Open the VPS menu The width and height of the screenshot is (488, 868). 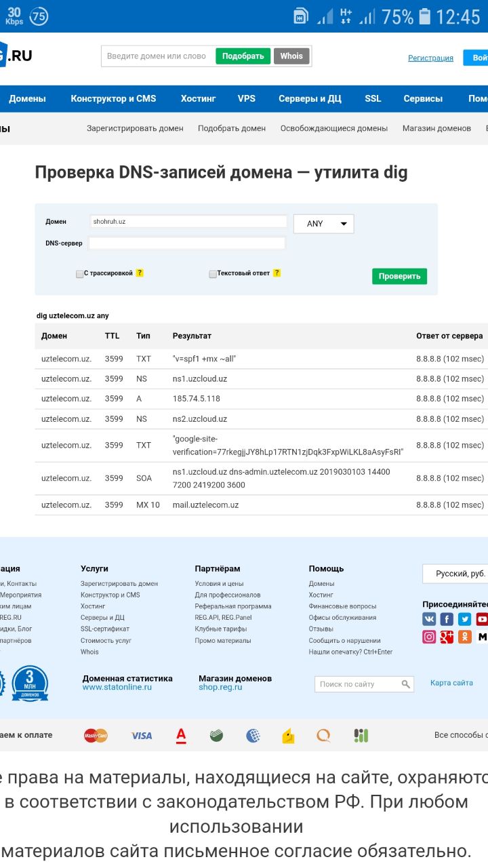(x=247, y=98)
